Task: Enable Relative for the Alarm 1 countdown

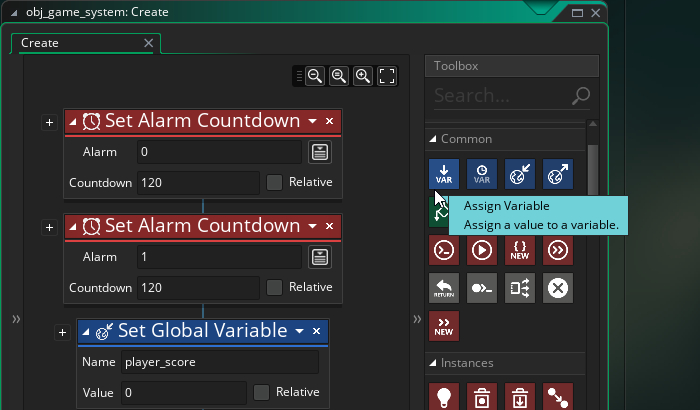Action: pyautogui.click(x=274, y=287)
